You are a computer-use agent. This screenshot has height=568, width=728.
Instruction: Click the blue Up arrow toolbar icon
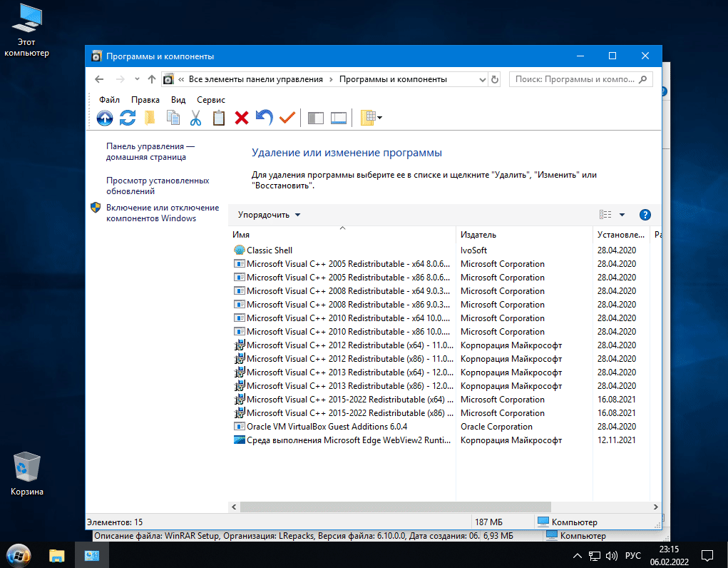[105, 118]
